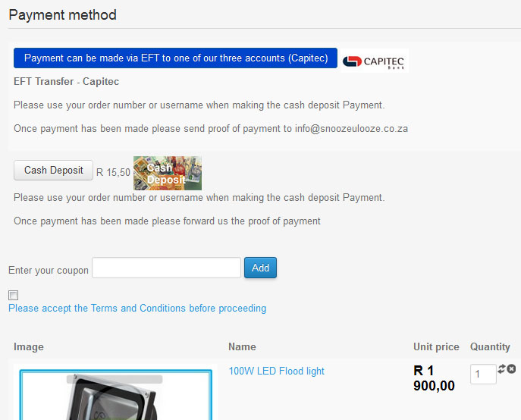
Task: Tick the Terms and Conditions checkbox
Action: click(x=13, y=295)
